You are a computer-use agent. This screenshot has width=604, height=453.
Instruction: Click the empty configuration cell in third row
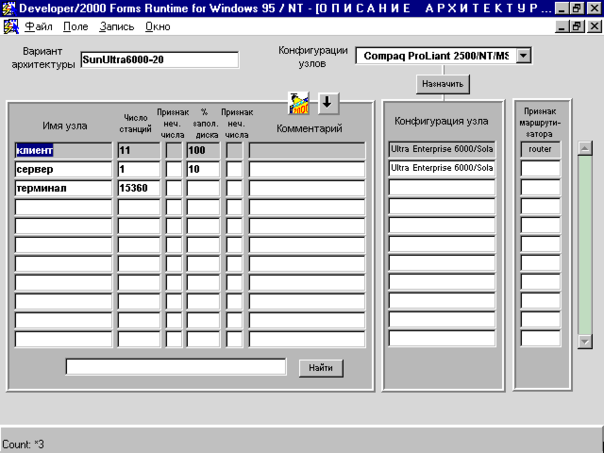442,187
